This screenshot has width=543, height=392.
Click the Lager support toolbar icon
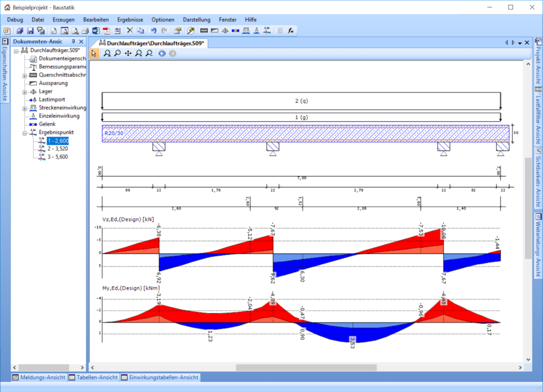point(225,31)
